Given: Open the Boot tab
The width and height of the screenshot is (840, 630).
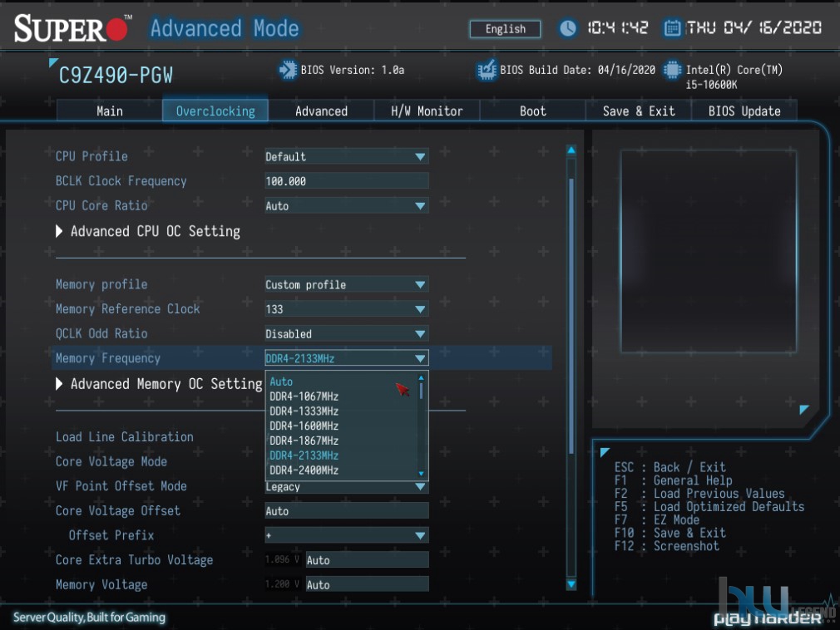Looking at the screenshot, I should coord(532,111).
